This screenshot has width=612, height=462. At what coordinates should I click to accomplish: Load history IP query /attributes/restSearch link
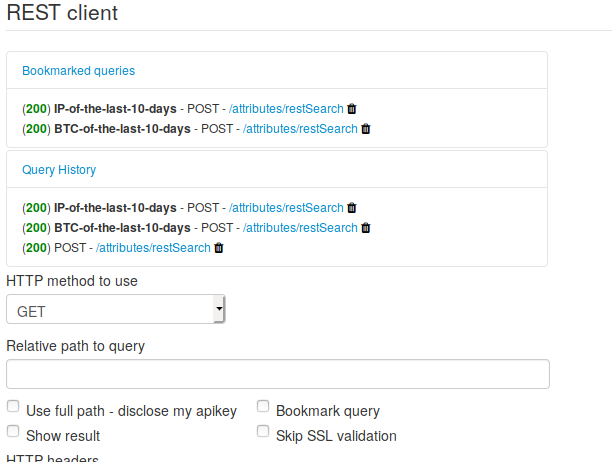pyautogui.click(x=286, y=208)
